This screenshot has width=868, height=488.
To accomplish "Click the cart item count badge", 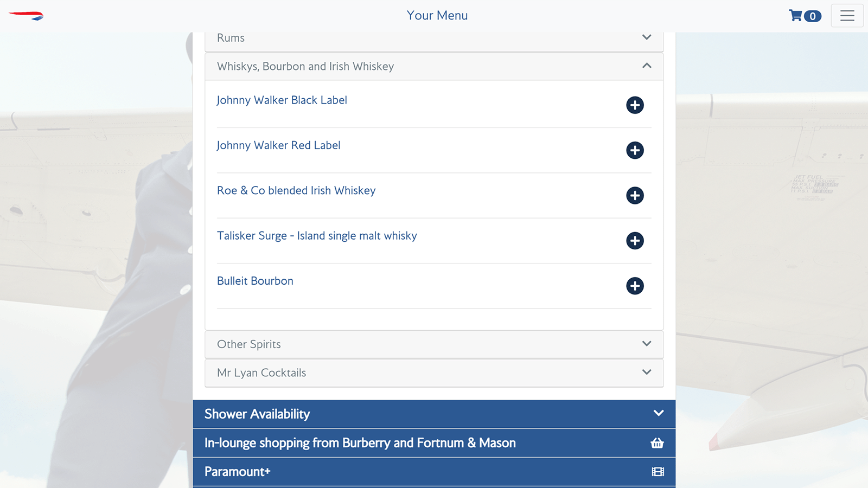I will [x=813, y=16].
